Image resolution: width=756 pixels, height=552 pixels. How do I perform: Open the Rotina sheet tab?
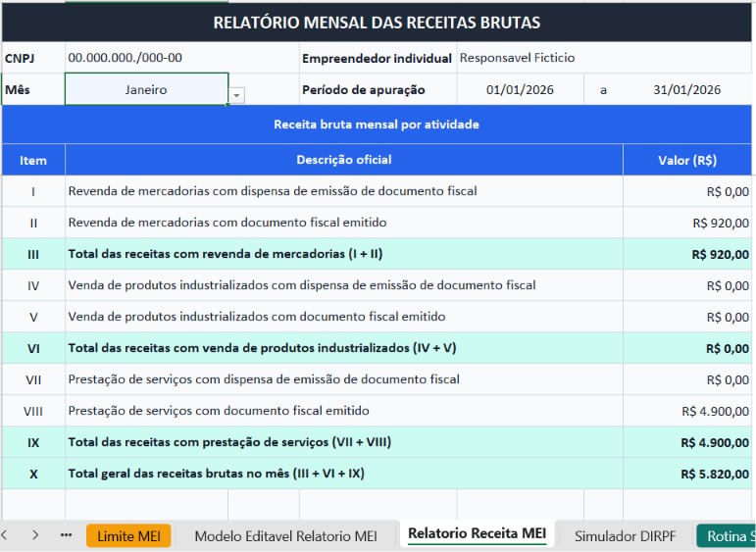click(x=727, y=535)
